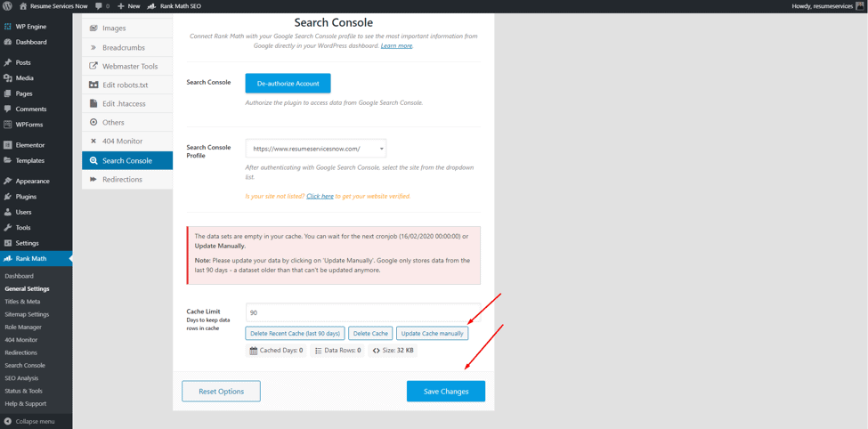This screenshot has height=429, width=868.
Task: Click the Elementor icon in sidebar
Action: pos(8,145)
